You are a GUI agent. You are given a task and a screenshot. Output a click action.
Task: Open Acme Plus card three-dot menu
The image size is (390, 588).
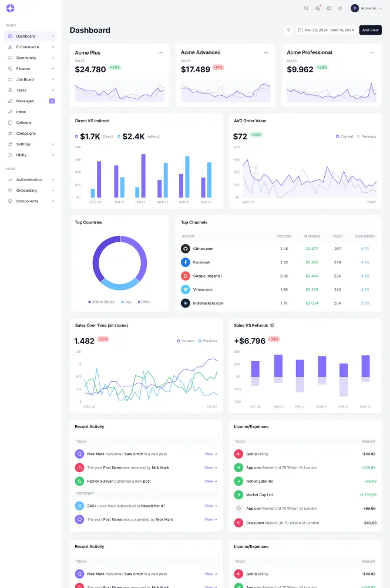pos(160,52)
